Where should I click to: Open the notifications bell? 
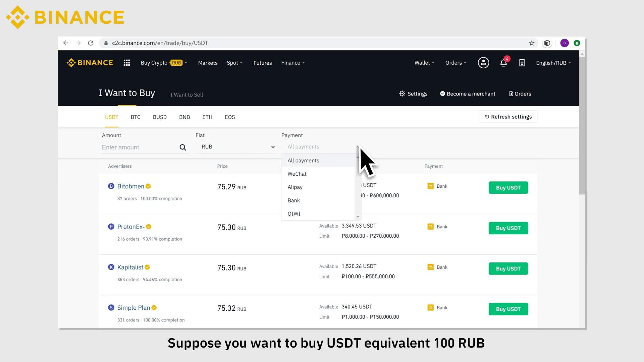(x=503, y=63)
